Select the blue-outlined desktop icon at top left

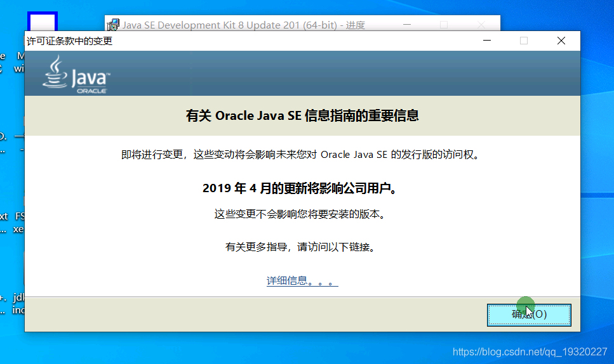click(43, 22)
